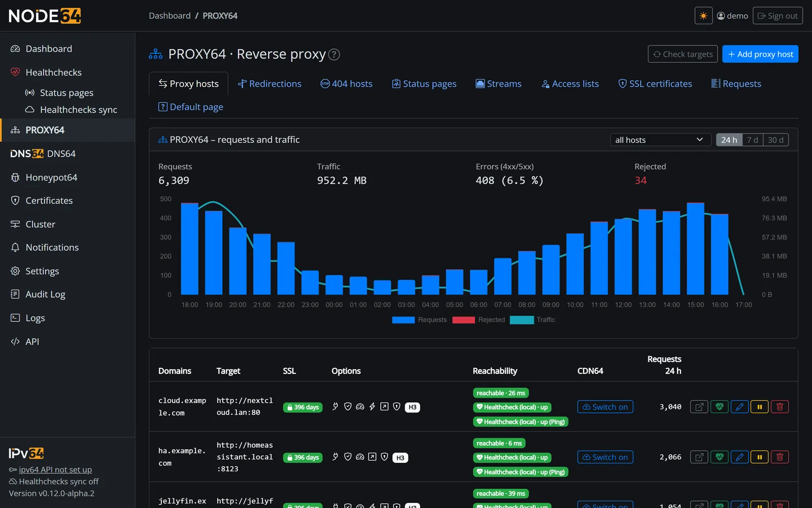Open external link for ha.example.com host
Viewport: 812px width, 508px height.
699,457
